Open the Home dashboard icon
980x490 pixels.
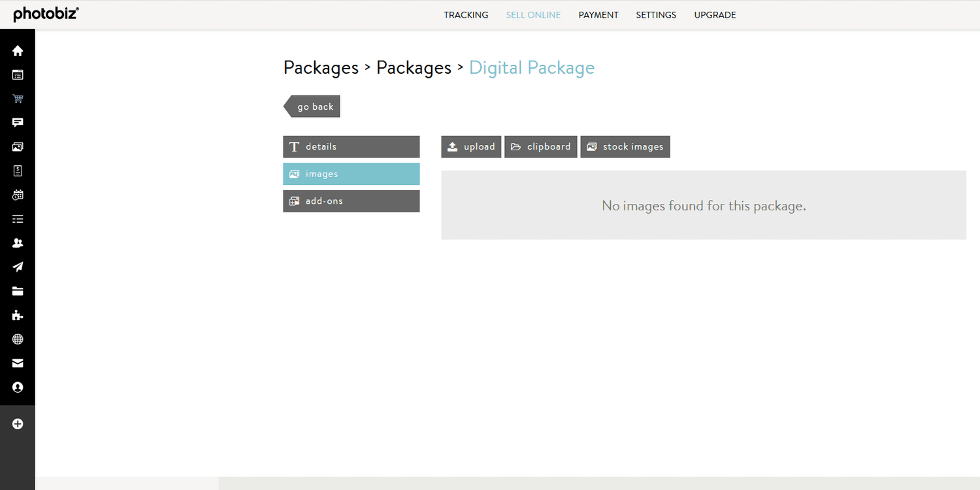pyautogui.click(x=17, y=50)
